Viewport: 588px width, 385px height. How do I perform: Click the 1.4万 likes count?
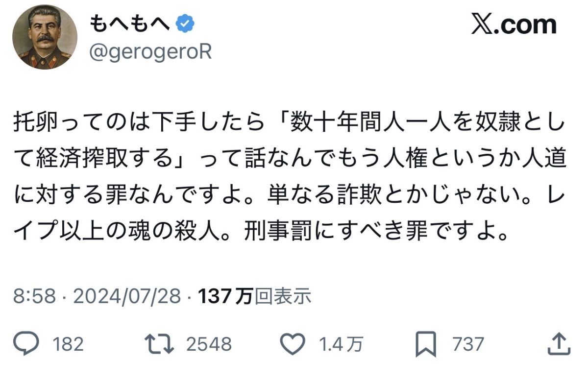341,344
